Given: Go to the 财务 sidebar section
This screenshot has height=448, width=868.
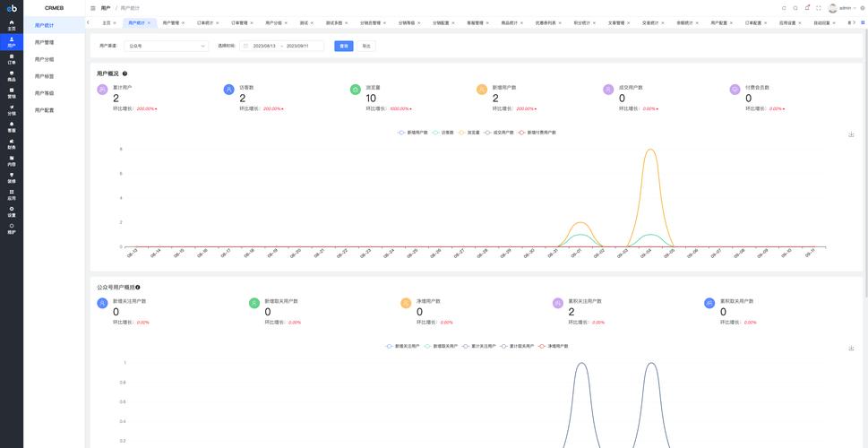Looking at the screenshot, I should click(12, 144).
